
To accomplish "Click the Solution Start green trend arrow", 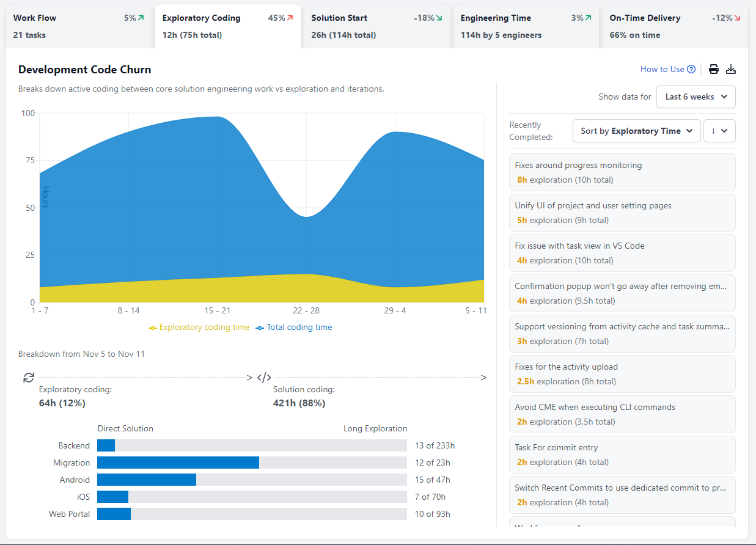I will [x=439, y=18].
